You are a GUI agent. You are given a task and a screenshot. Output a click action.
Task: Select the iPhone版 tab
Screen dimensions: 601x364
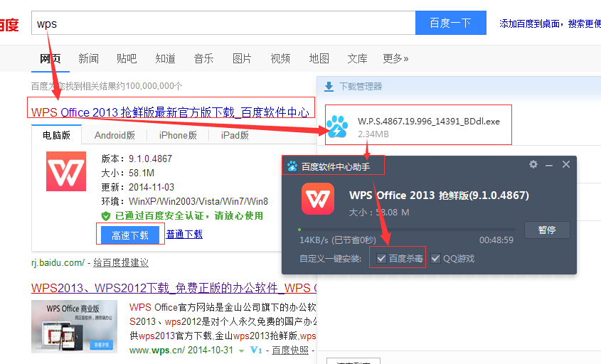point(178,135)
